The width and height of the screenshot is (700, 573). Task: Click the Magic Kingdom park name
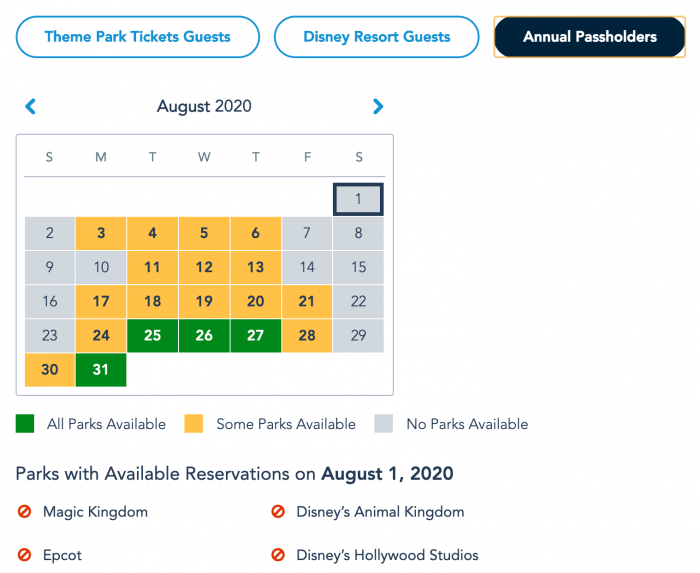(x=95, y=512)
